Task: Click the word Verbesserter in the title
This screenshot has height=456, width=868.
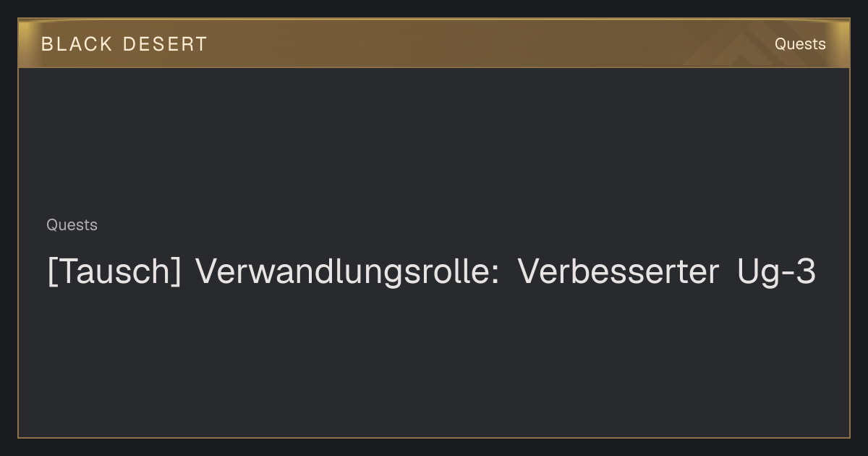Action: coord(618,272)
